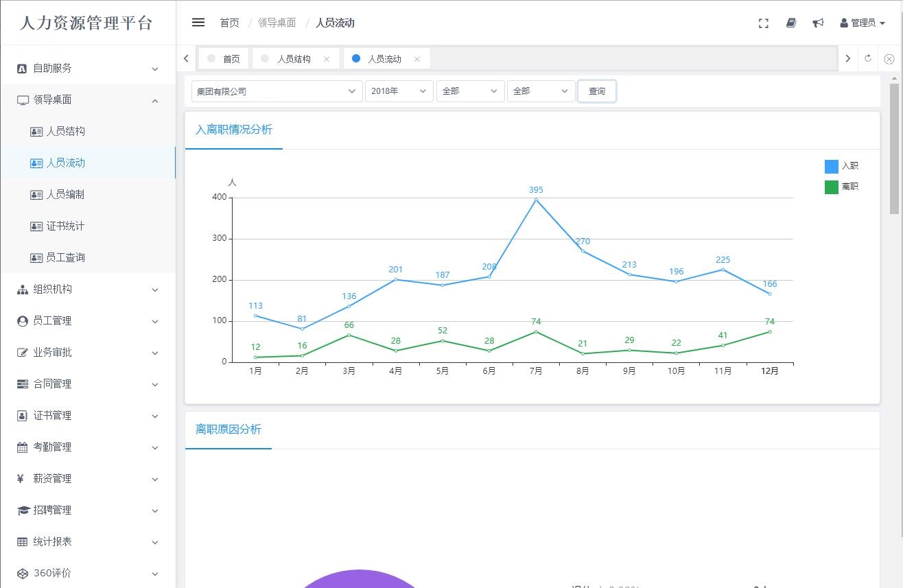Image resolution: width=903 pixels, height=588 pixels.
Task: Click the 薪资管理 yen icon
Action: tap(21, 479)
